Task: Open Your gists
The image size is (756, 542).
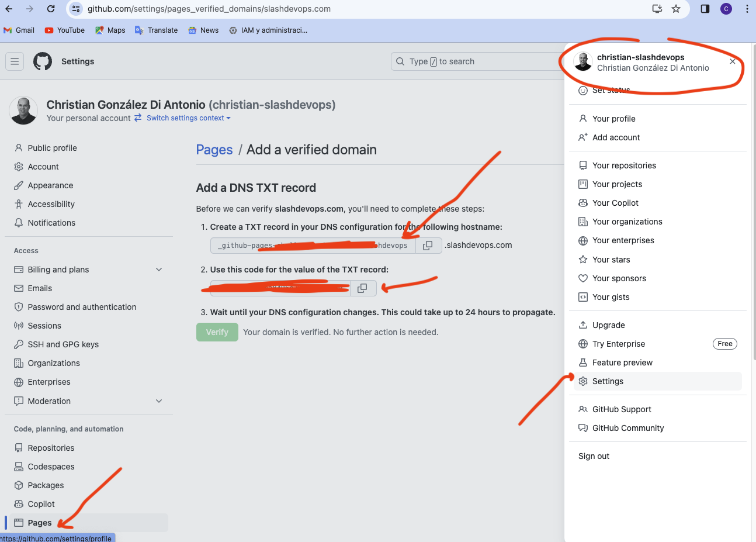Action: tap(658, 297)
